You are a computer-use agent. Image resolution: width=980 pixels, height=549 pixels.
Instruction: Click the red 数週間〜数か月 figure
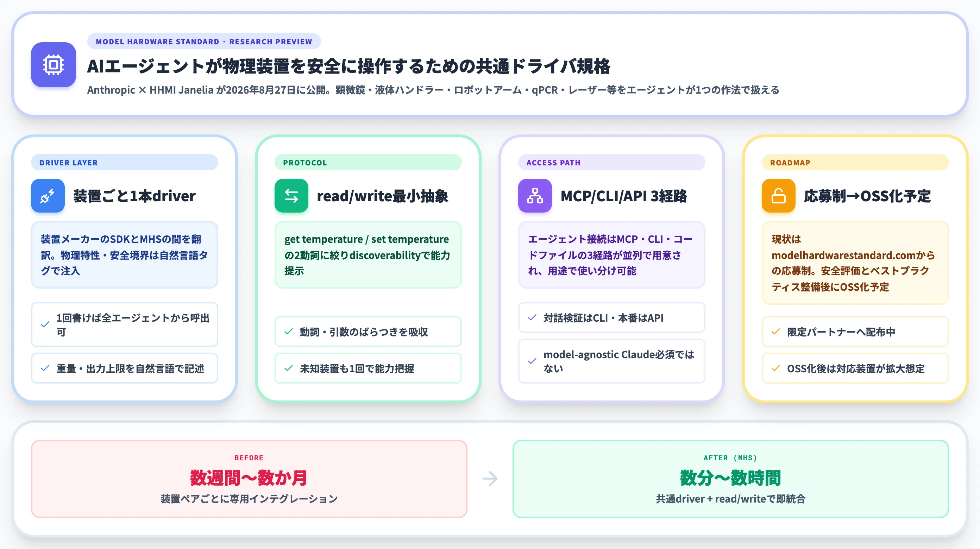click(x=249, y=478)
